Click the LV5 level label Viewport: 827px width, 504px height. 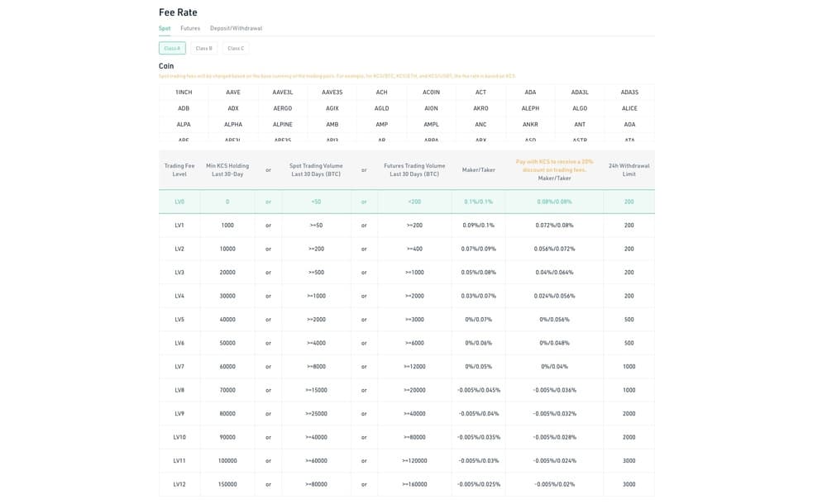pos(179,320)
